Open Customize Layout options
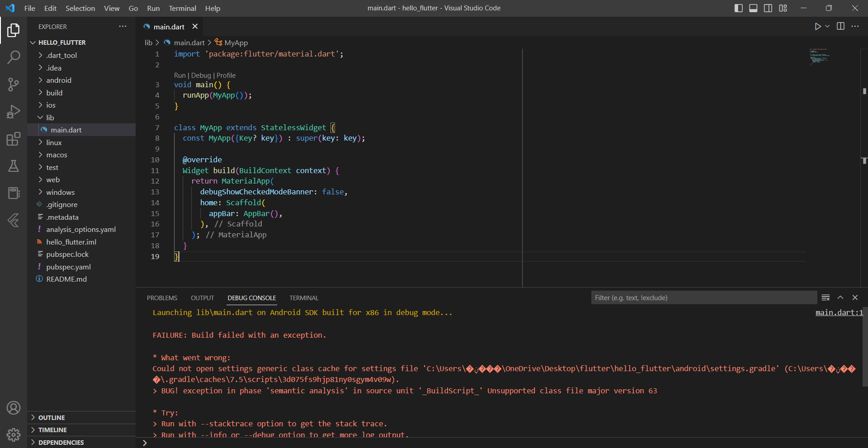868x448 pixels. point(783,8)
